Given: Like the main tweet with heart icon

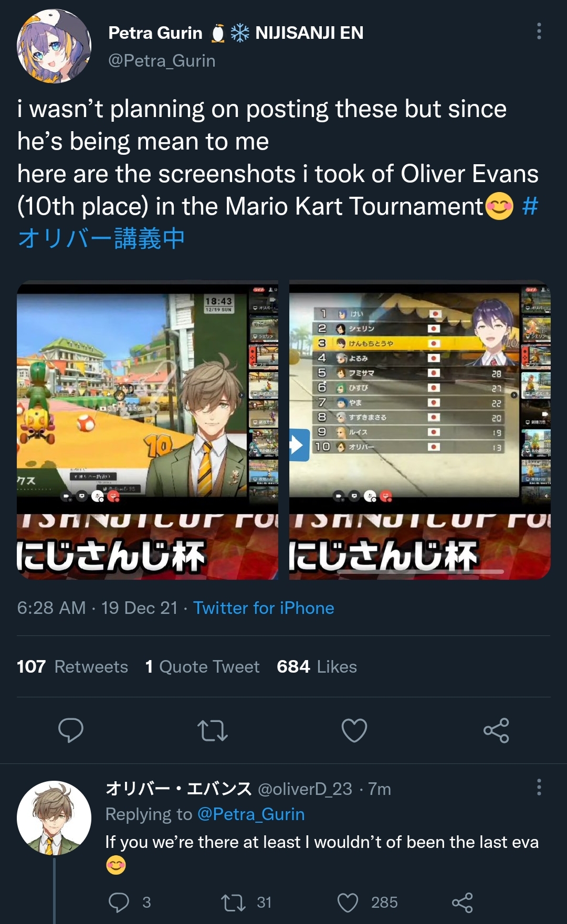Looking at the screenshot, I should pyautogui.click(x=354, y=730).
